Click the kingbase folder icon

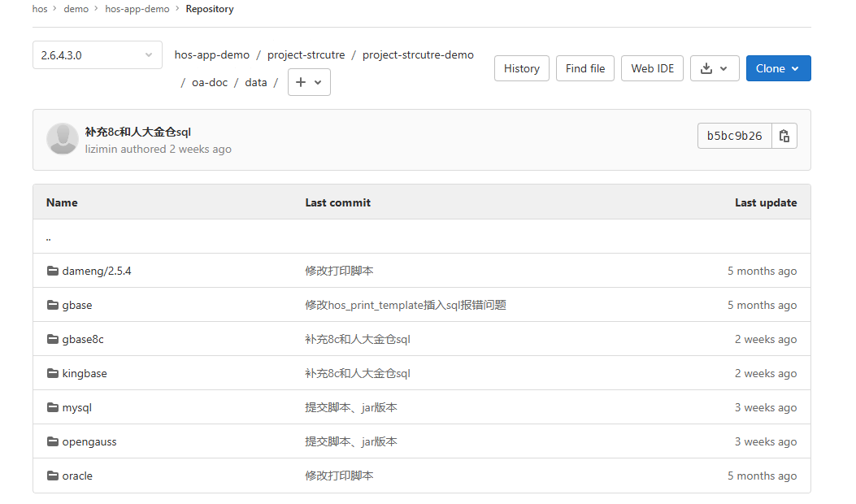tap(53, 374)
